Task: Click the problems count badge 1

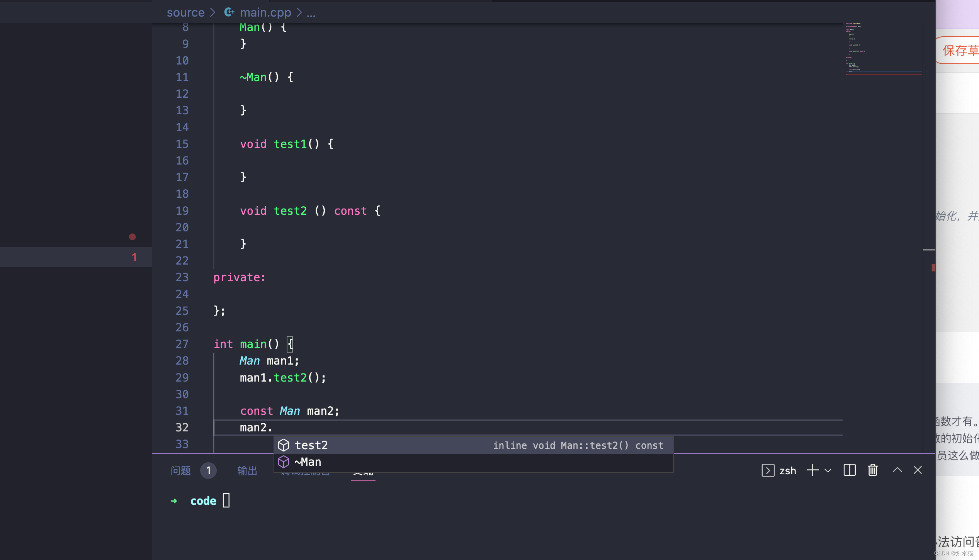Action: [208, 470]
